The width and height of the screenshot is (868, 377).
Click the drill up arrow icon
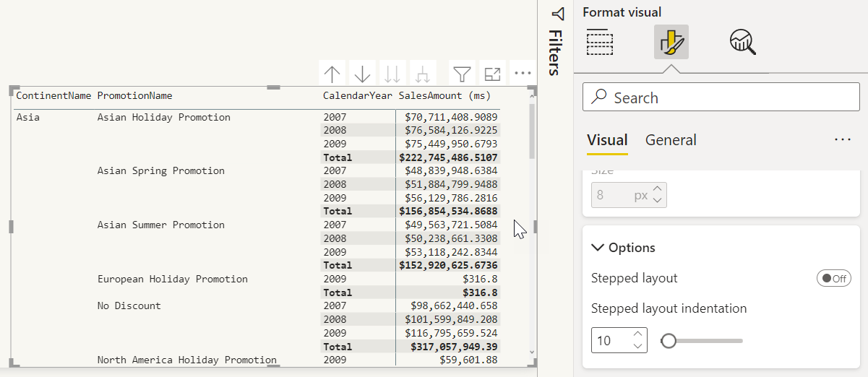(332, 74)
